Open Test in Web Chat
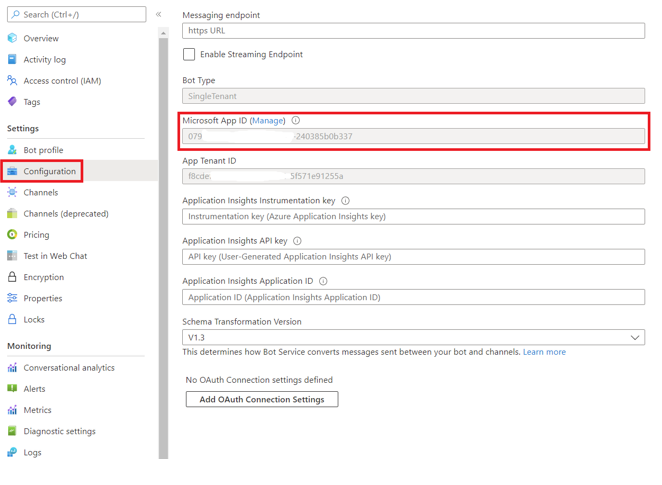 click(x=55, y=256)
